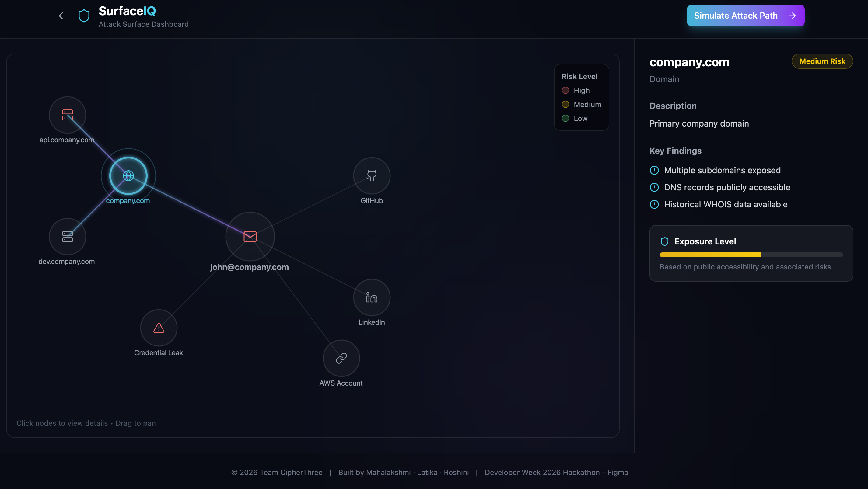This screenshot has height=489, width=868.
Task: Open the LinkedIn node icon
Action: point(372,297)
